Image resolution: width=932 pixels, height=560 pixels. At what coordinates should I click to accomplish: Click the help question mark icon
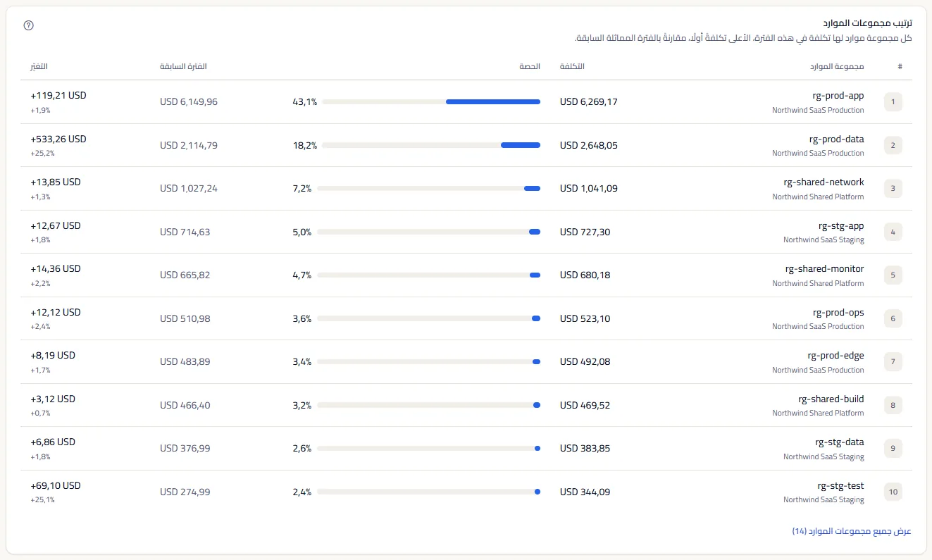[29, 25]
